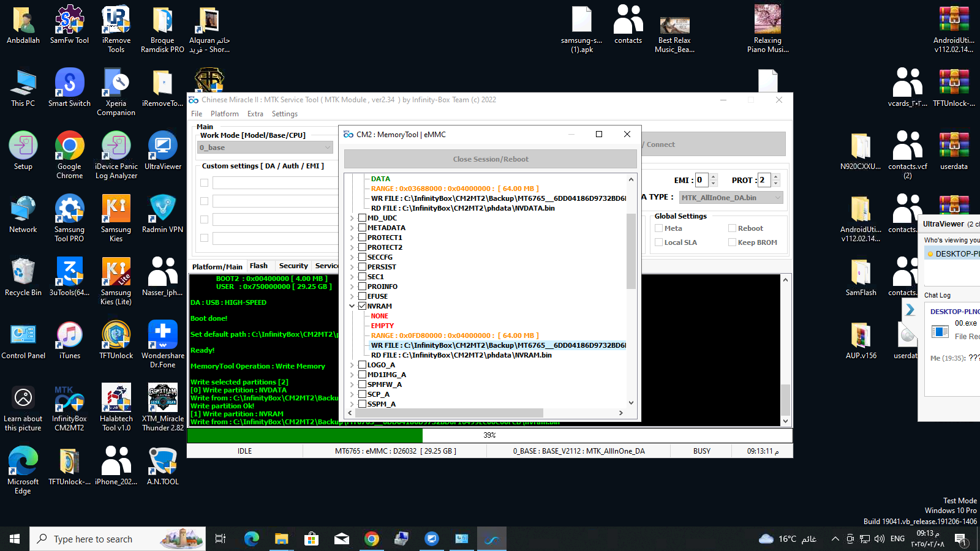
Task: Open XTM_Miracle Thunder 2.82 icon
Action: tap(162, 407)
